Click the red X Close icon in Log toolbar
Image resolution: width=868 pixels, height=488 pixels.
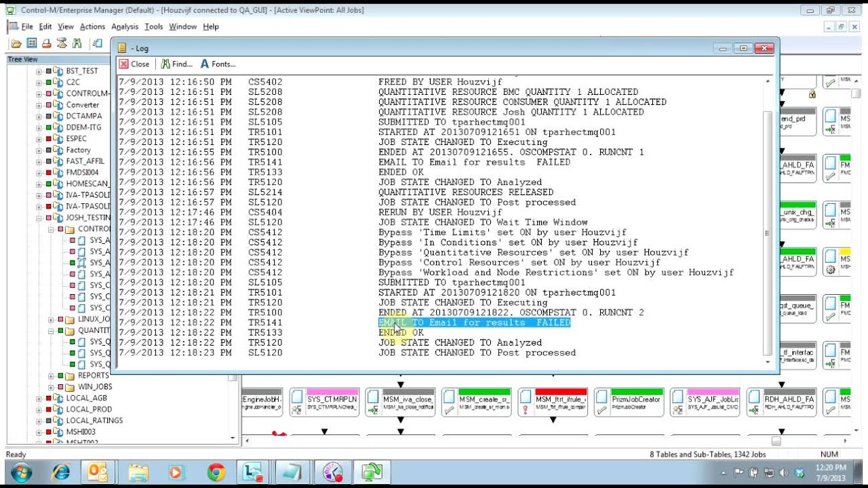[x=123, y=64]
